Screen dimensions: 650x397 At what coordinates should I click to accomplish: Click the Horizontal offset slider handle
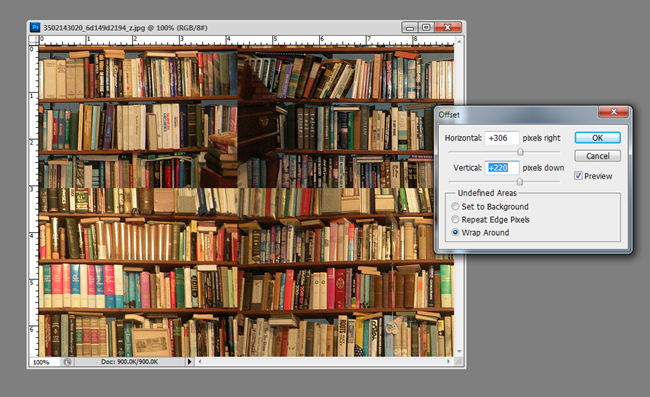coord(520,152)
